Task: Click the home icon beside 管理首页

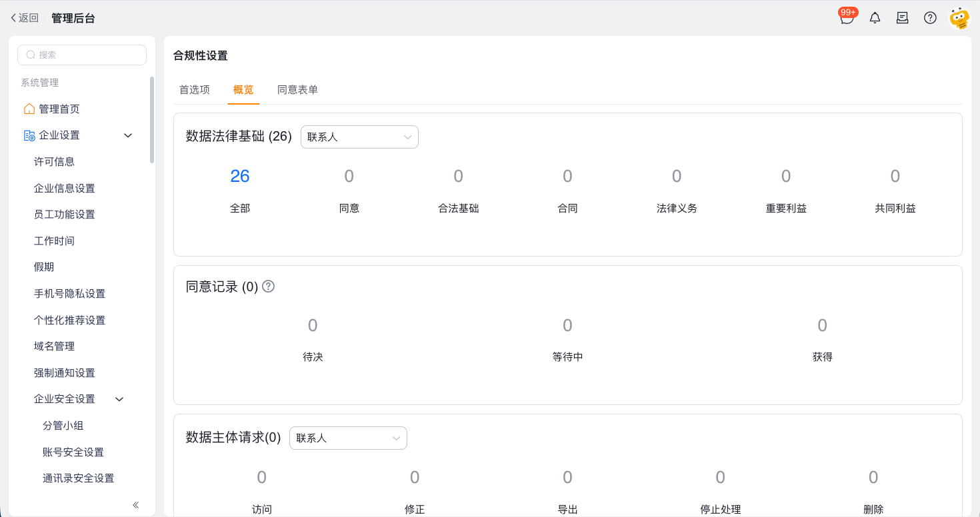Action: pyautogui.click(x=29, y=109)
